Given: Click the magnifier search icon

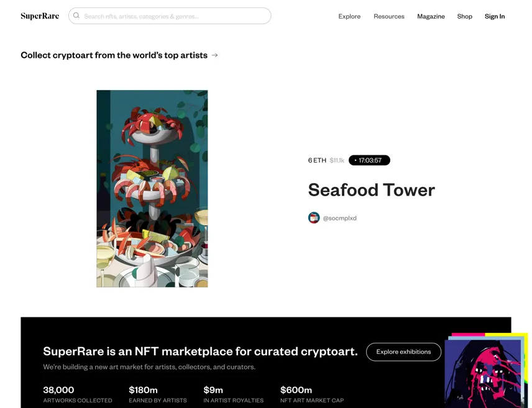Looking at the screenshot, I should pyautogui.click(x=76, y=16).
